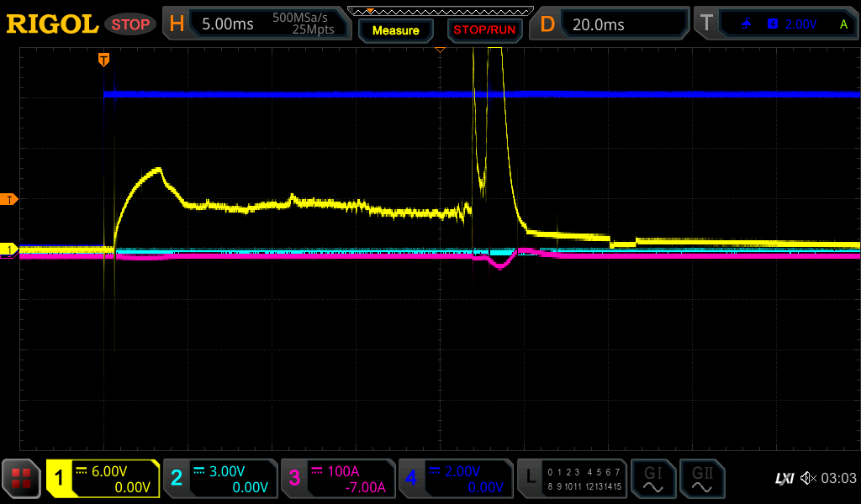Click the LXI network status icon

click(x=784, y=479)
